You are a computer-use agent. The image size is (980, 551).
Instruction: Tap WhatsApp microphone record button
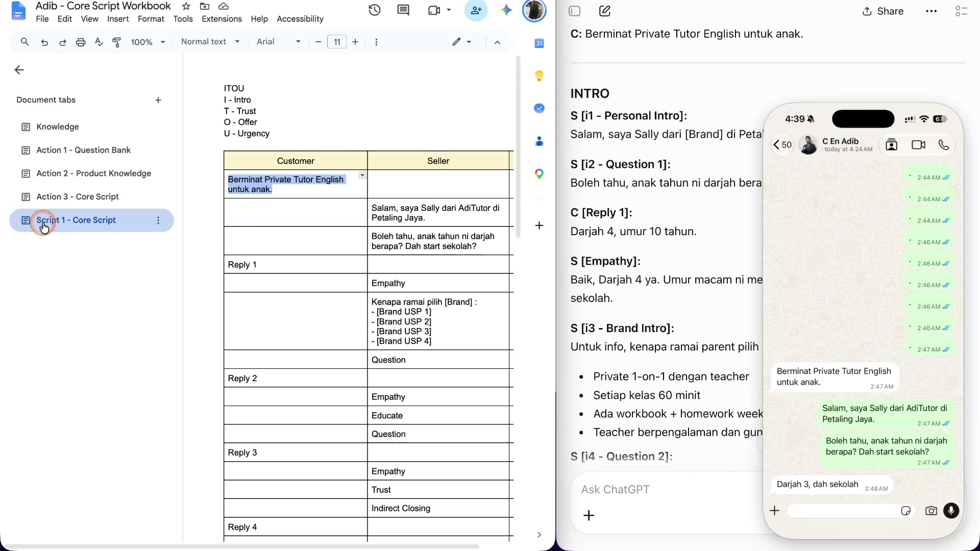(x=951, y=511)
